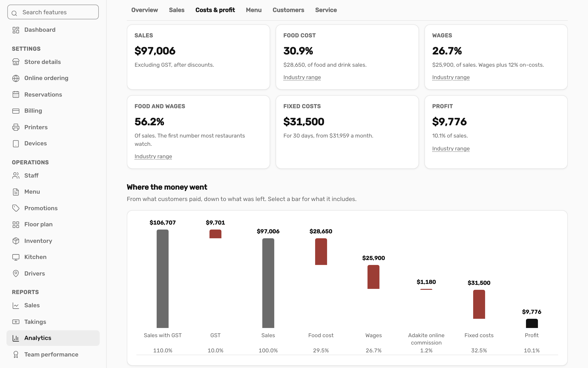The image size is (588, 368).
Task: Open Industry range under Food Cost
Action: point(302,78)
